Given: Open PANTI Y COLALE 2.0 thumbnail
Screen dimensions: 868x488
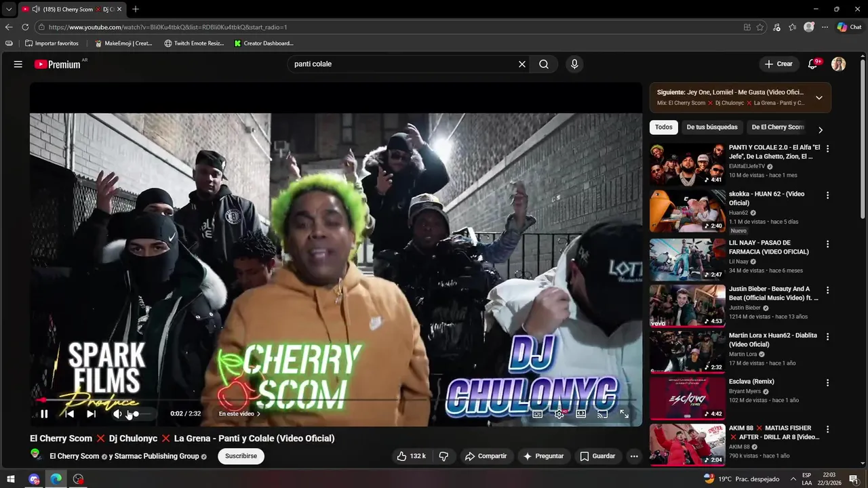Looking at the screenshot, I should tap(688, 164).
